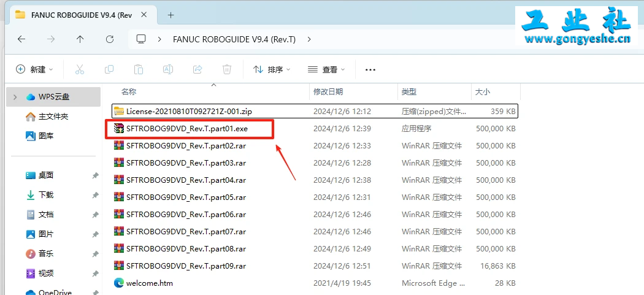644x295 pixels.
Task: Select SFTROBOG9DVD_Rev.T.part01.exe file
Action: [315, 128]
